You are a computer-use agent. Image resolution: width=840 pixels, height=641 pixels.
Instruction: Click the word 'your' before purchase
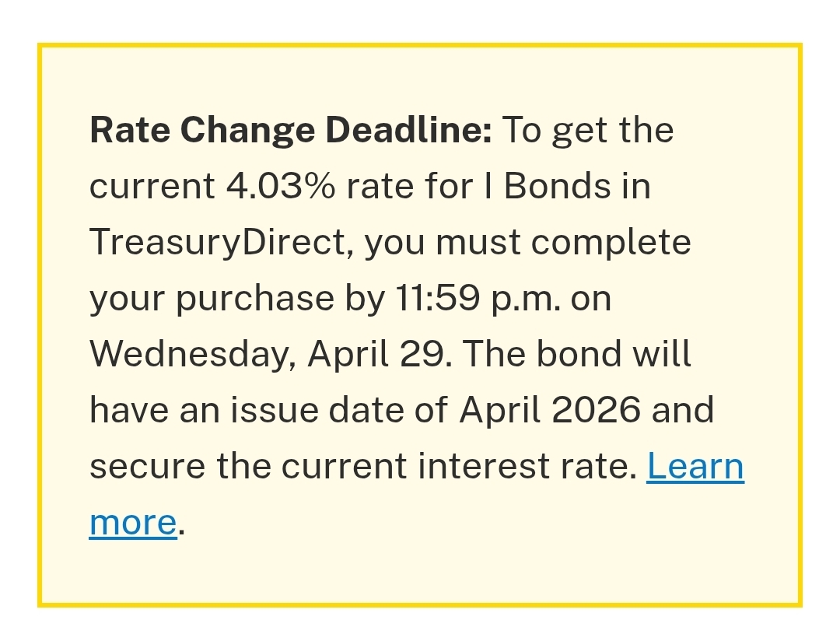click(x=127, y=299)
